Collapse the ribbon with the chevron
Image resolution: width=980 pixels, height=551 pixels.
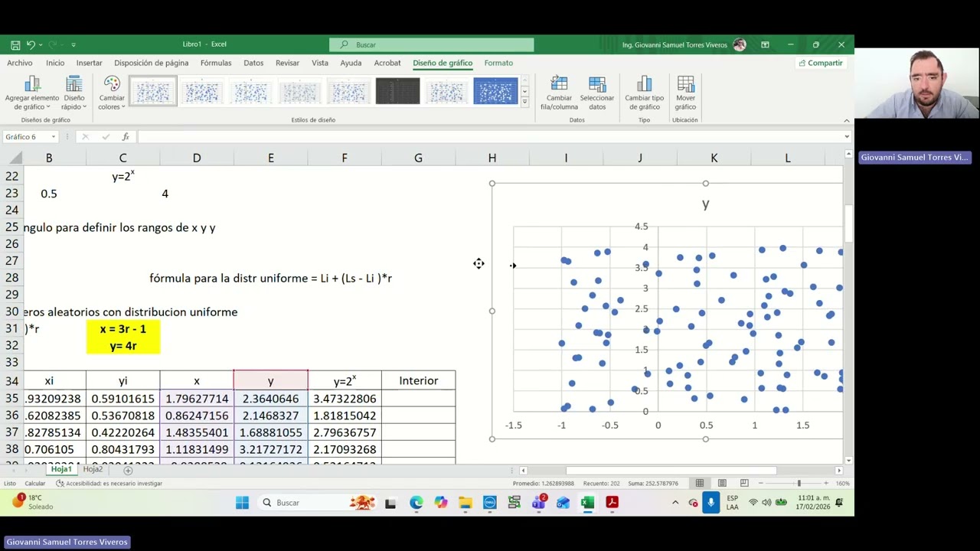click(x=847, y=120)
